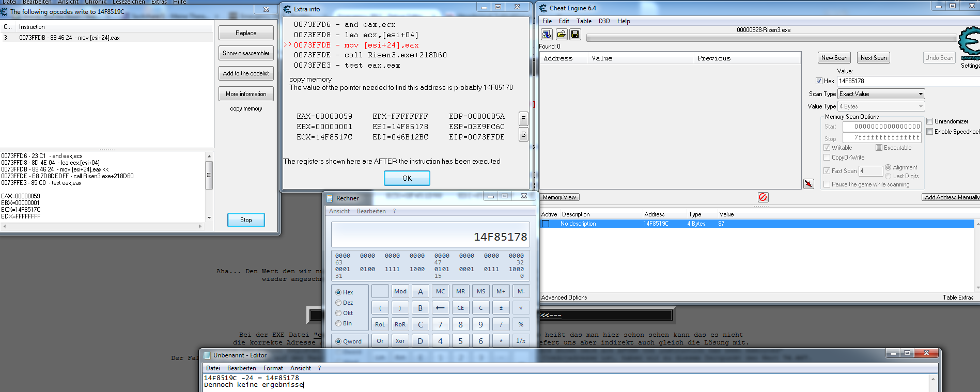Screen dimensions: 980x392
Task: Open the Table menu in Cheat Engine
Action: [584, 21]
